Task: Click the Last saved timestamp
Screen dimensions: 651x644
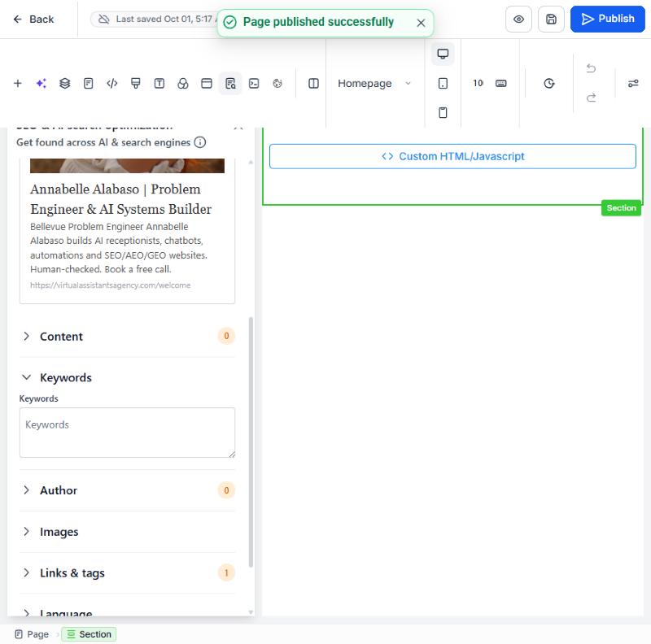Action: (x=166, y=19)
